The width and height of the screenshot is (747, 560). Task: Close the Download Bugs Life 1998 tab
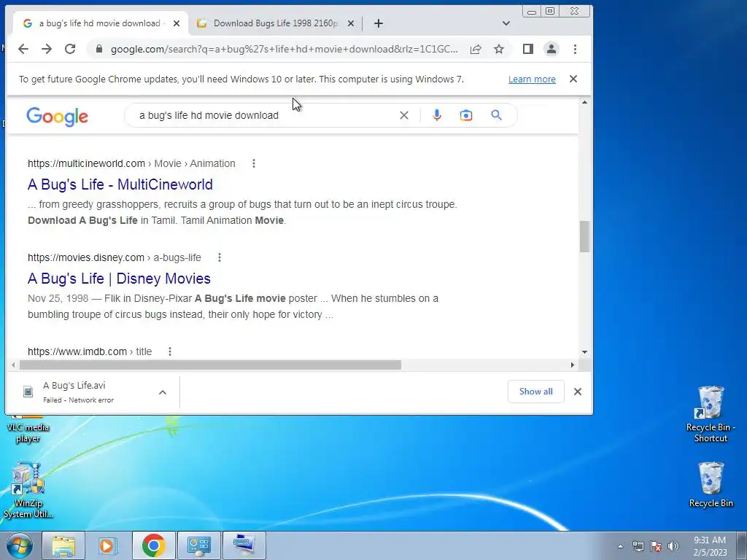[x=351, y=23]
